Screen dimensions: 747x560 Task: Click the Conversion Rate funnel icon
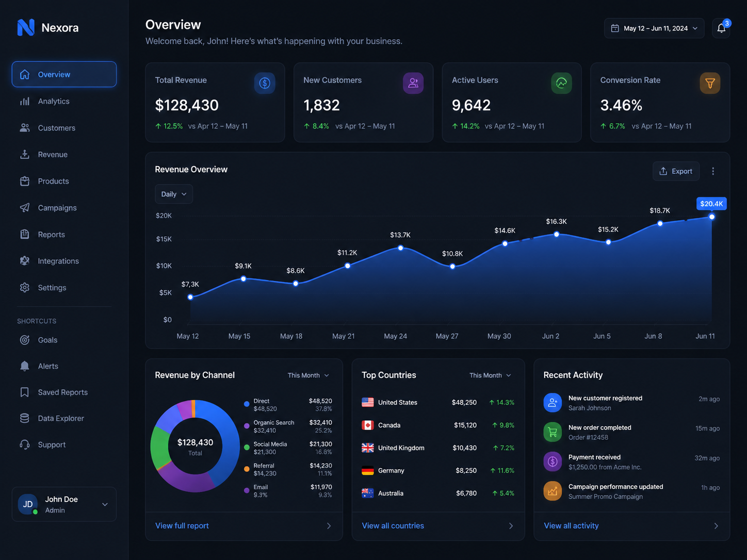click(x=710, y=83)
